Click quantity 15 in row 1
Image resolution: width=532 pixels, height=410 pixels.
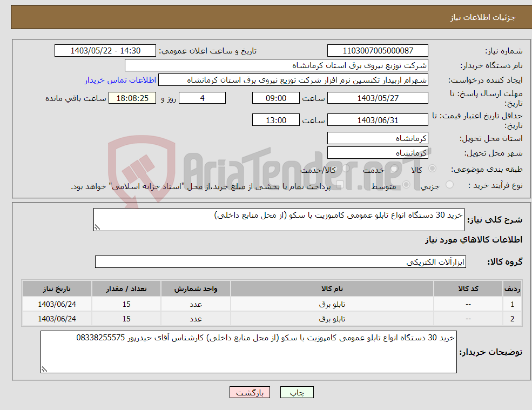pyautogui.click(x=126, y=305)
